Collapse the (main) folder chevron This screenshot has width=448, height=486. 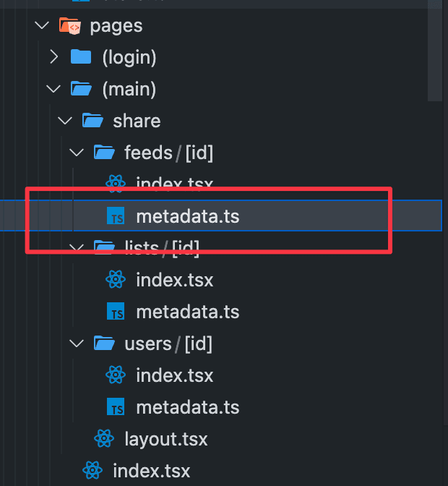(x=54, y=89)
